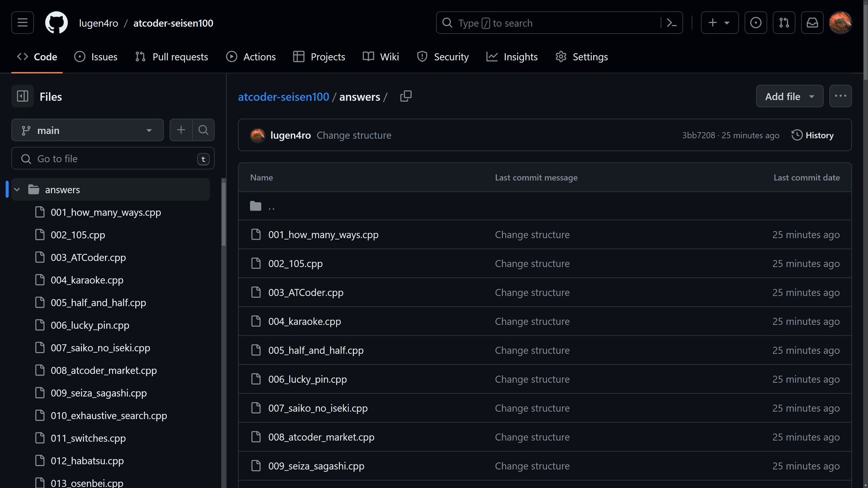The height and width of the screenshot is (488, 868).
Task: Switch to the Issues tab
Action: (x=96, y=57)
